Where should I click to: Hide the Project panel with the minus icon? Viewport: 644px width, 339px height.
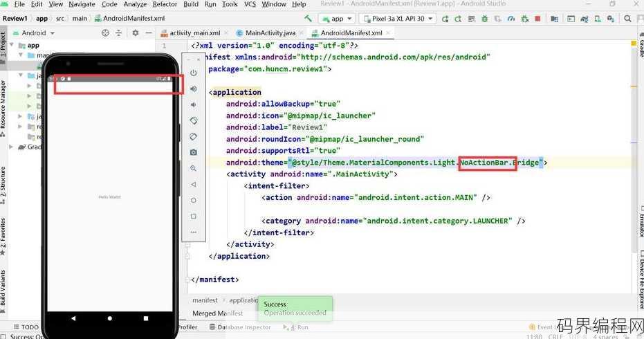(x=149, y=33)
